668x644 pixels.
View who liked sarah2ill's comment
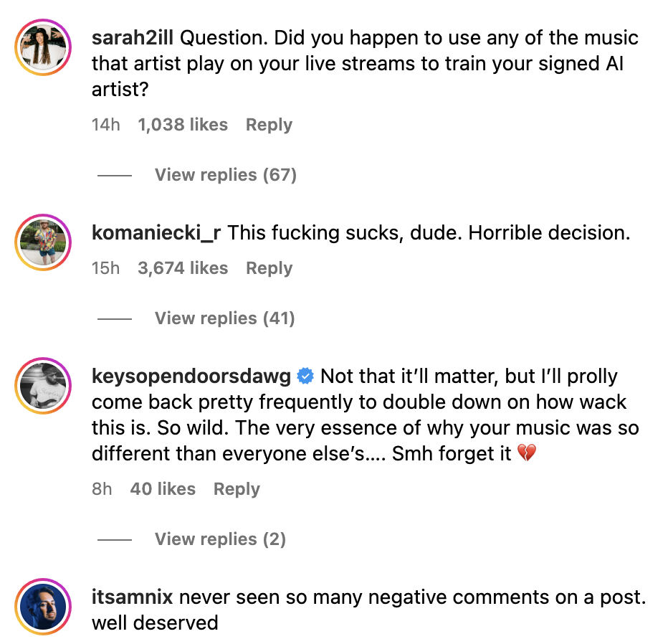click(183, 124)
